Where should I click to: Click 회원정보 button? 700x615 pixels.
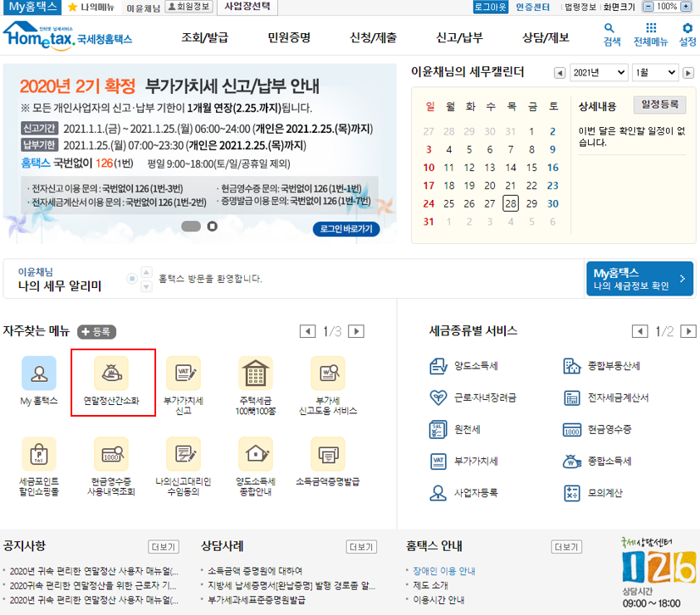[x=188, y=7]
